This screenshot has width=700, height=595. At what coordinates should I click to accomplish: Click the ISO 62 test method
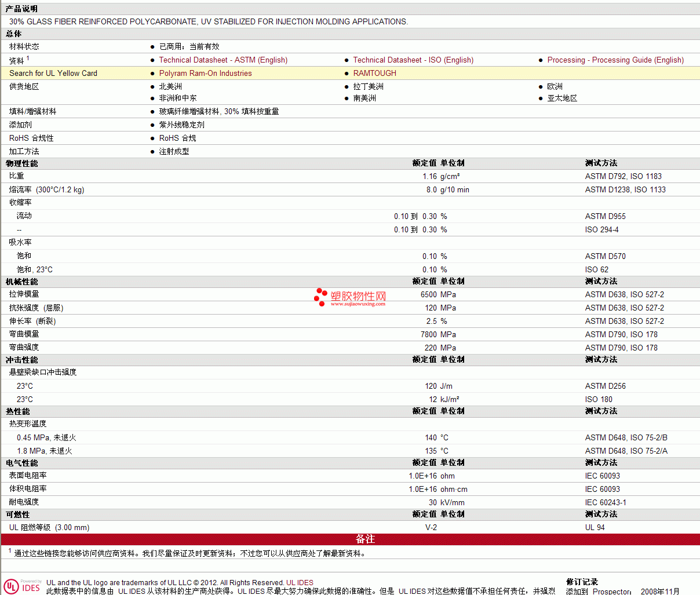click(597, 269)
